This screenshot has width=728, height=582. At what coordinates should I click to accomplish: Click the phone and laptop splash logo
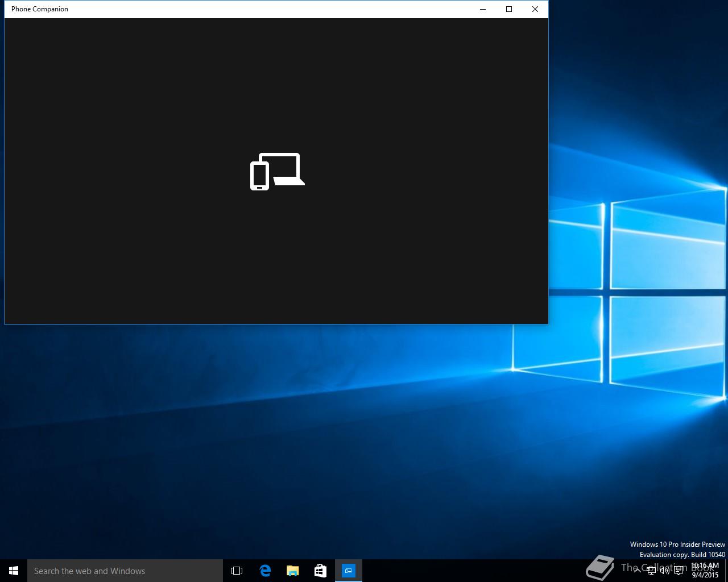coord(278,172)
